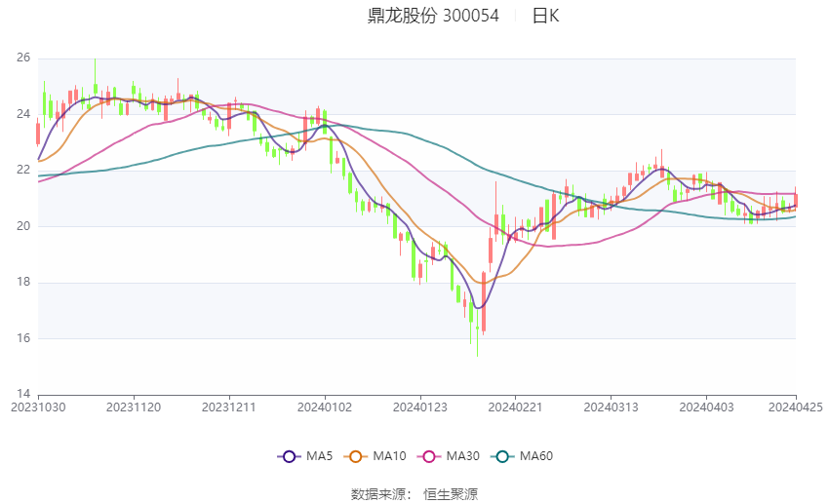Click the 20240221 date axis label
This screenshot has height=504, width=829.
(x=516, y=407)
